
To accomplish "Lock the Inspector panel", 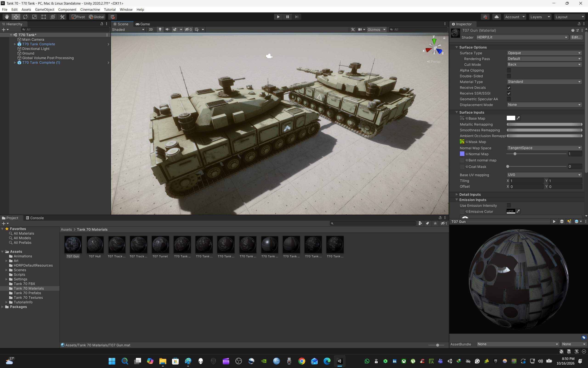I will [579, 24].
